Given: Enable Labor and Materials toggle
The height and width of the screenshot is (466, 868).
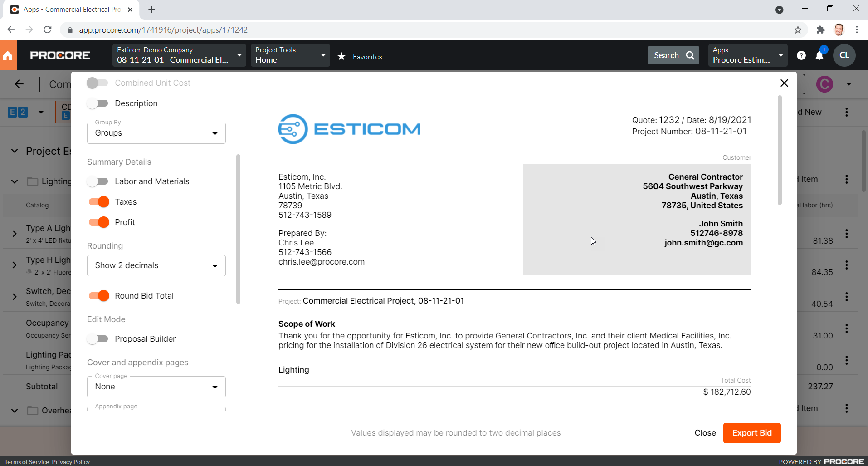Looking at the screenshot, I should (98, 181).
